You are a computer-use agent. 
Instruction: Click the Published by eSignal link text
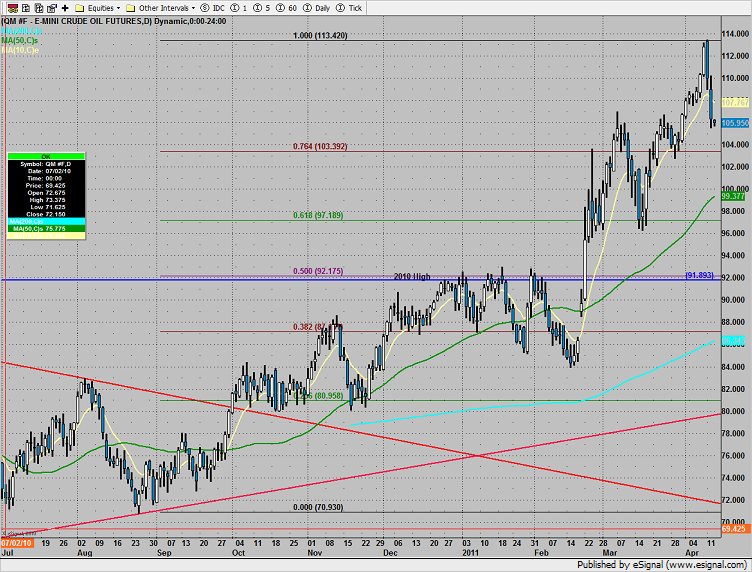[x=661, y=565]
